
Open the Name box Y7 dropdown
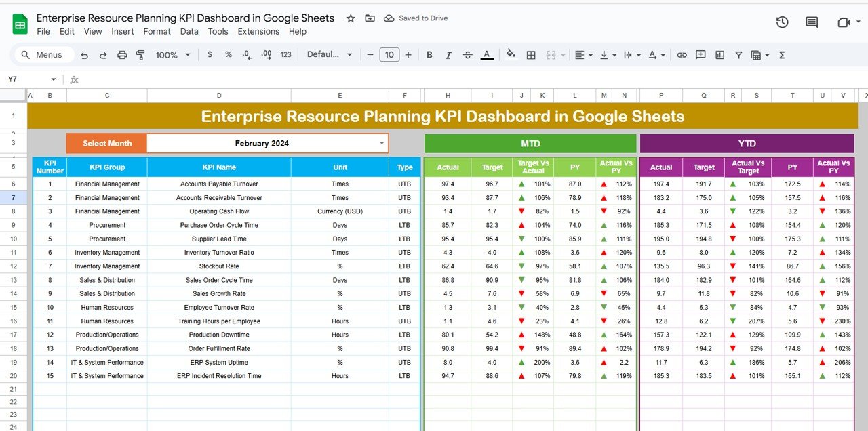click(54, 79)
